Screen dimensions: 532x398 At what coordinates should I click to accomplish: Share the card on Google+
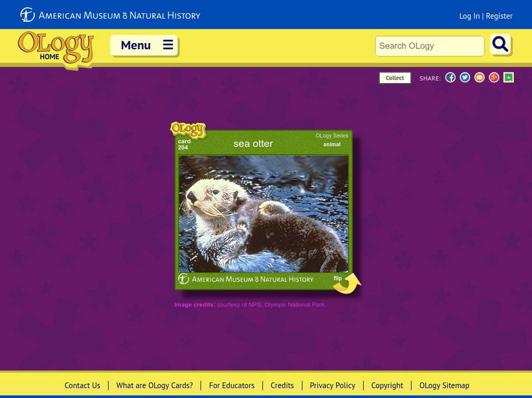(x=493, y=77)
